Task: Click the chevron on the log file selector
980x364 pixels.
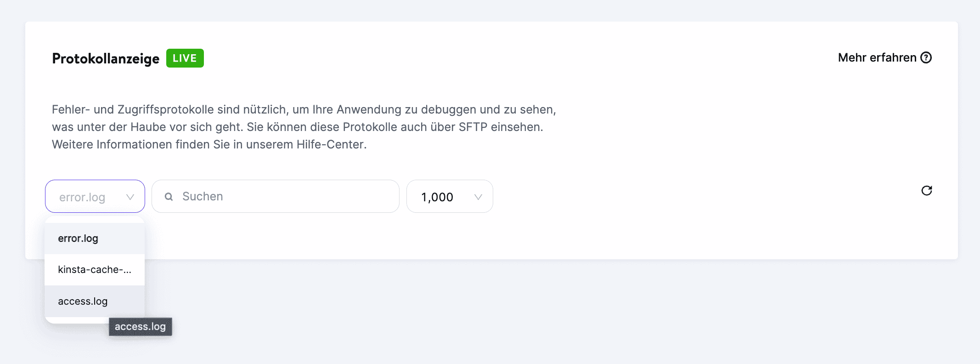Action: coord(131,196)
